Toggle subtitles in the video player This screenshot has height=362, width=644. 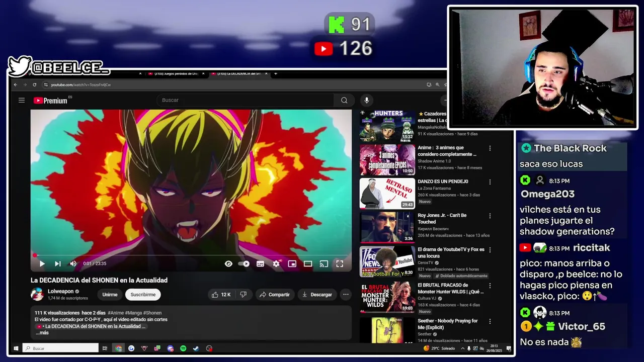(260, 263)
